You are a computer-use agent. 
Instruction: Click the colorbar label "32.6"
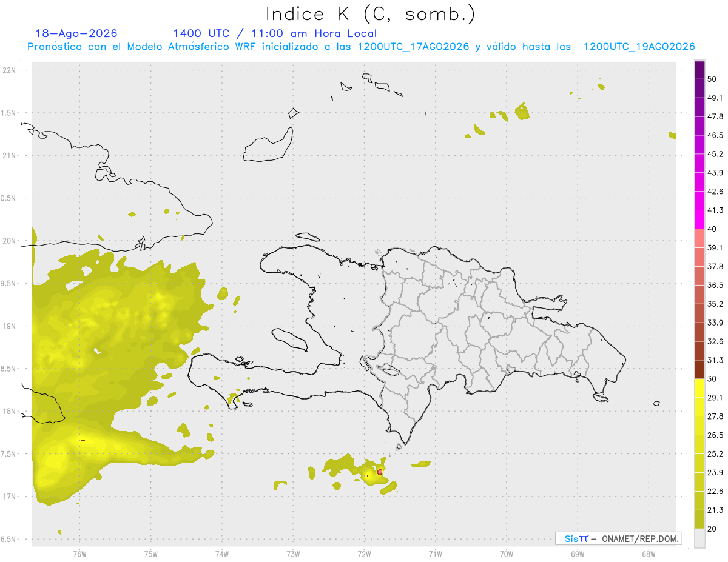click(x=715, y=342)
